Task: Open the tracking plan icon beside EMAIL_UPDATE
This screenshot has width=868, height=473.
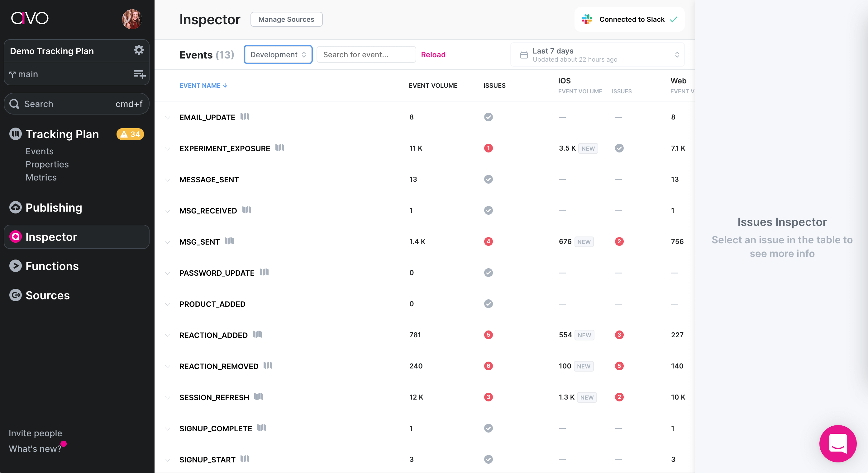Action: click(x=245, y=117)
